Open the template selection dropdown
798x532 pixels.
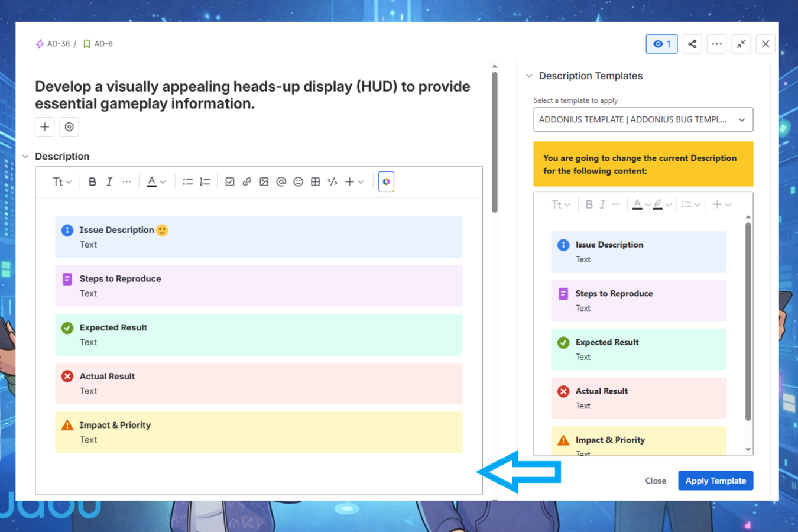click(643, 119)
